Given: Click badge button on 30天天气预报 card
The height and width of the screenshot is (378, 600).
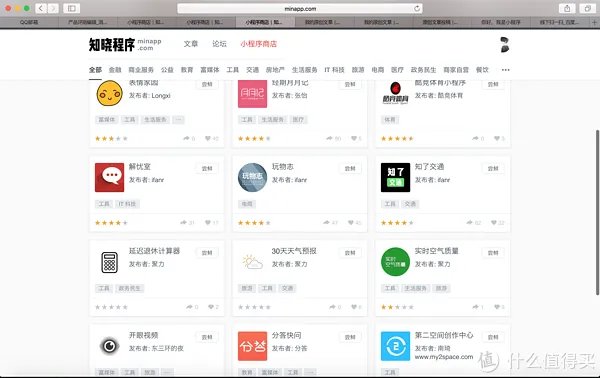Looking at the screenshot, I should 350,253.
